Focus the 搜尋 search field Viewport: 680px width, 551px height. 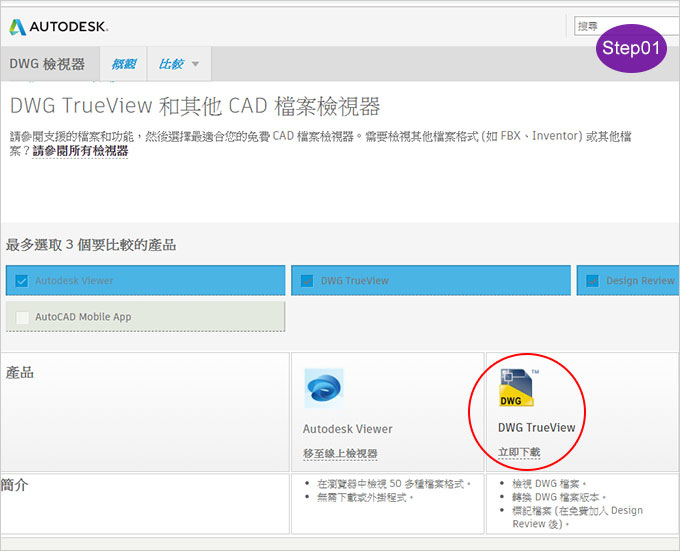click(627, 26)
